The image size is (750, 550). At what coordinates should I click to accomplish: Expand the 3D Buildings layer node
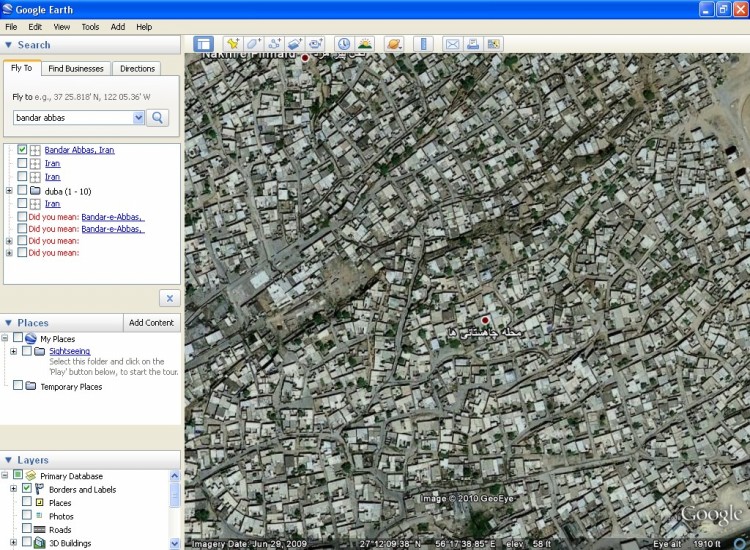click(x=13, y=542)
